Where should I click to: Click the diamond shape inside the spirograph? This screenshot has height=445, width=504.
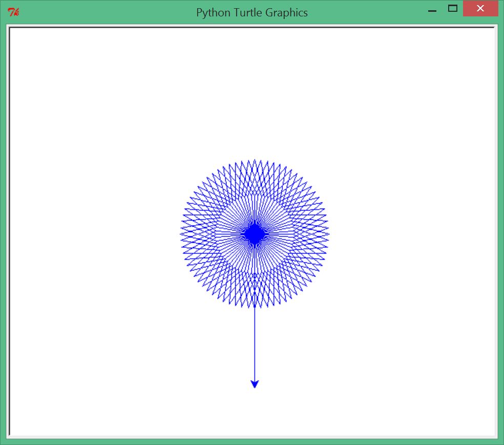click(x=255, y=233)
